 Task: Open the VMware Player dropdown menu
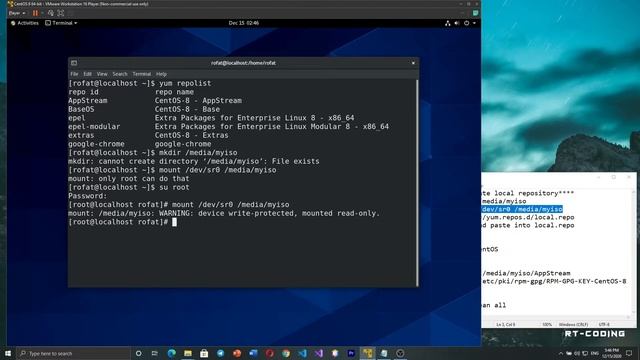pyautogui.click(x=16, y=13)
